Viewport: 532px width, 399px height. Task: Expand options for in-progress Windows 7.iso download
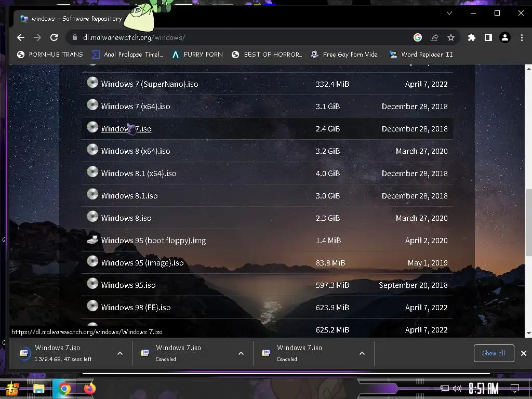120,353
